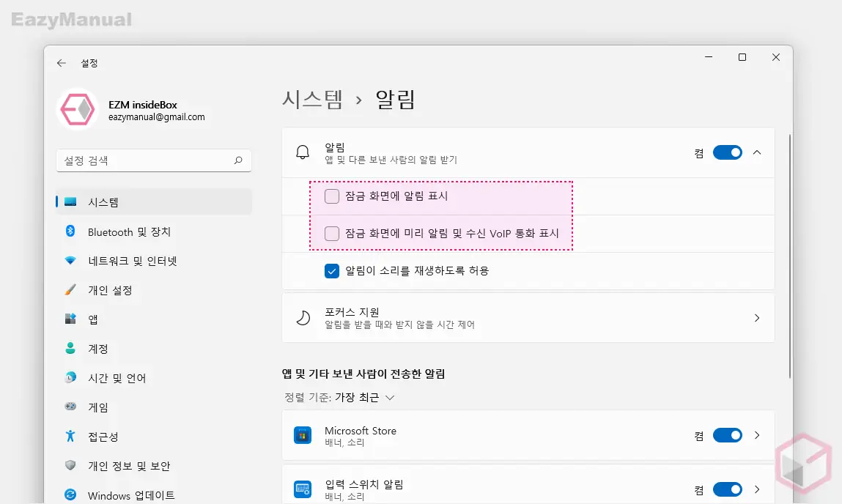Expand 포커스 지원 settings via its chevron
The height and width of the screenshot is (504, 842).
[758, 317]
